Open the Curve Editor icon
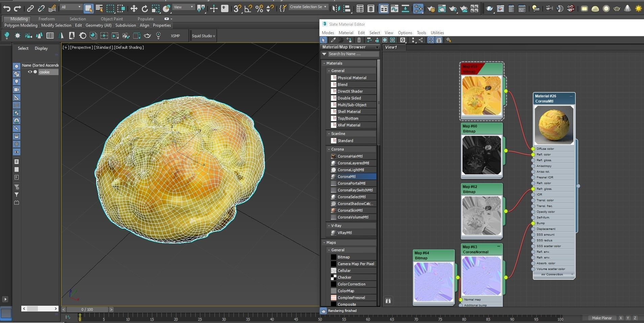 [395, 8]
